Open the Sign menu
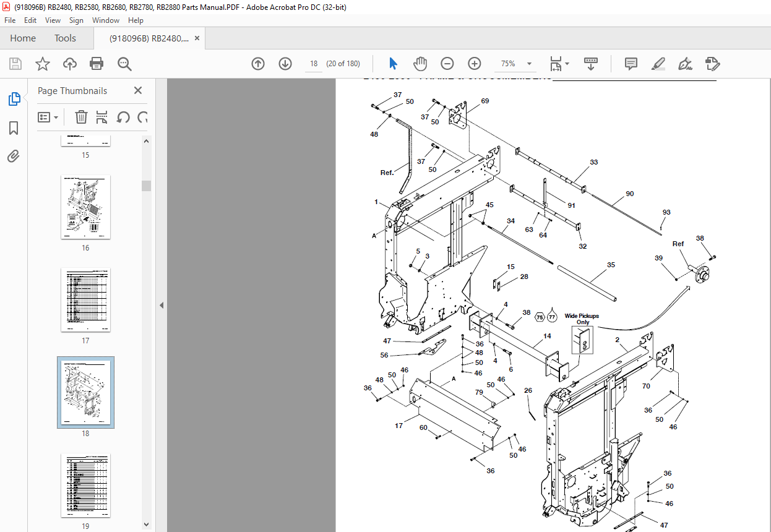 point(76,20)
